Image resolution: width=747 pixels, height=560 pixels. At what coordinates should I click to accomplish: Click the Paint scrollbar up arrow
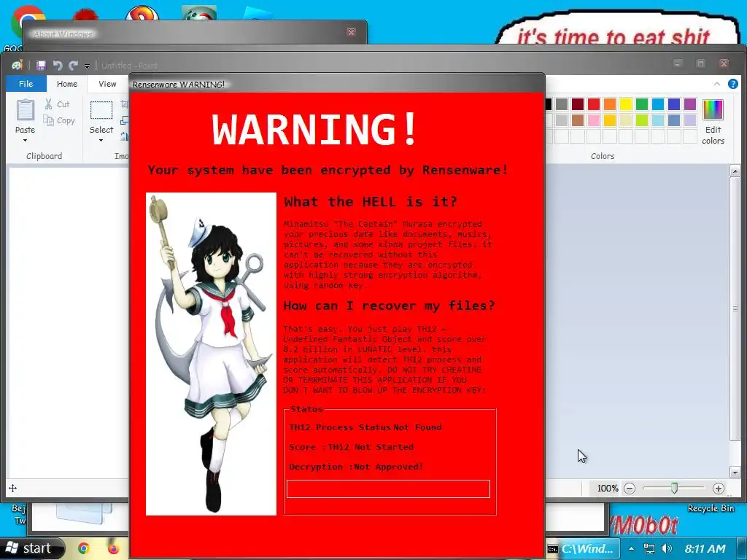click(x=735, y=171)
